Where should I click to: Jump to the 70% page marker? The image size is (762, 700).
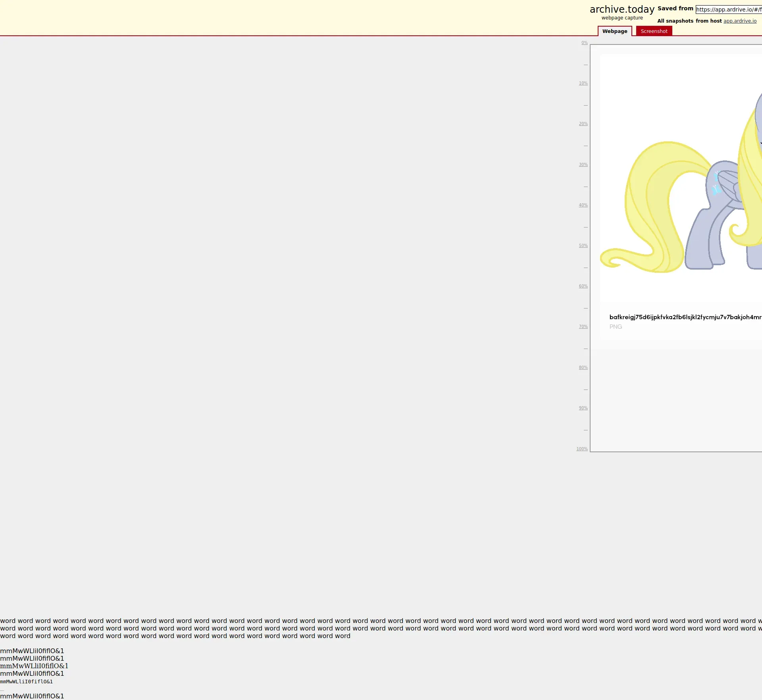[583, 327]
